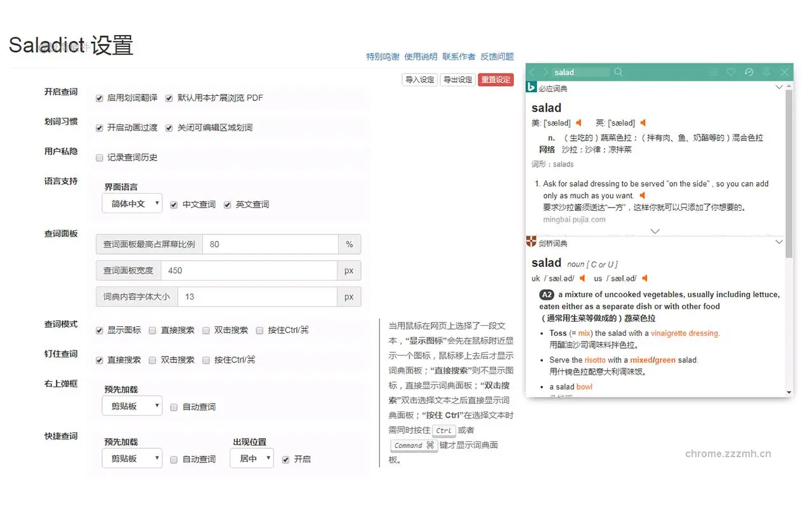Click the search magnifier next to salad
This screenshot has height=508, width=812.
coord(618,72)
